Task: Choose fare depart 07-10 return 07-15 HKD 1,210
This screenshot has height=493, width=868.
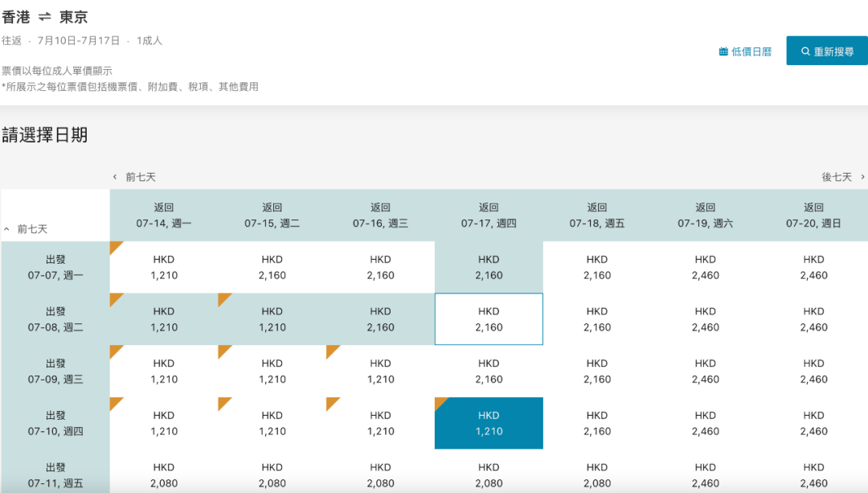Action: tap(272, 423)
